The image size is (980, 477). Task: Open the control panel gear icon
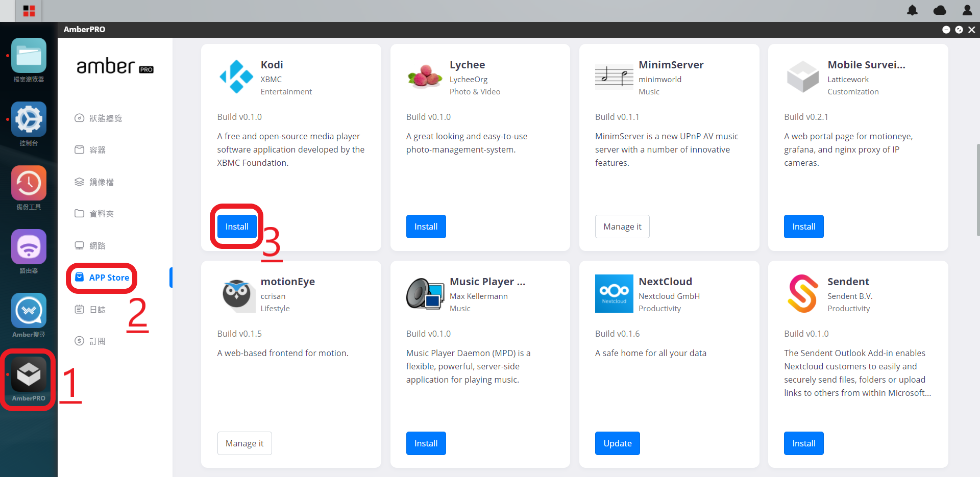[29, 119]
